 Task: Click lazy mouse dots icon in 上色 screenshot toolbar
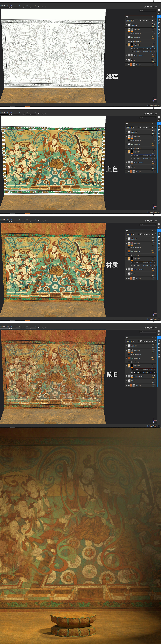coord(24,113)
